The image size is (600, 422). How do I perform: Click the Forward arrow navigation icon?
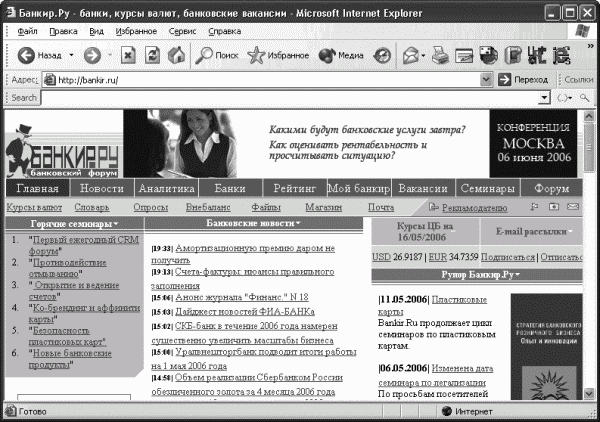pyautogui.click(x=92, y=55)
